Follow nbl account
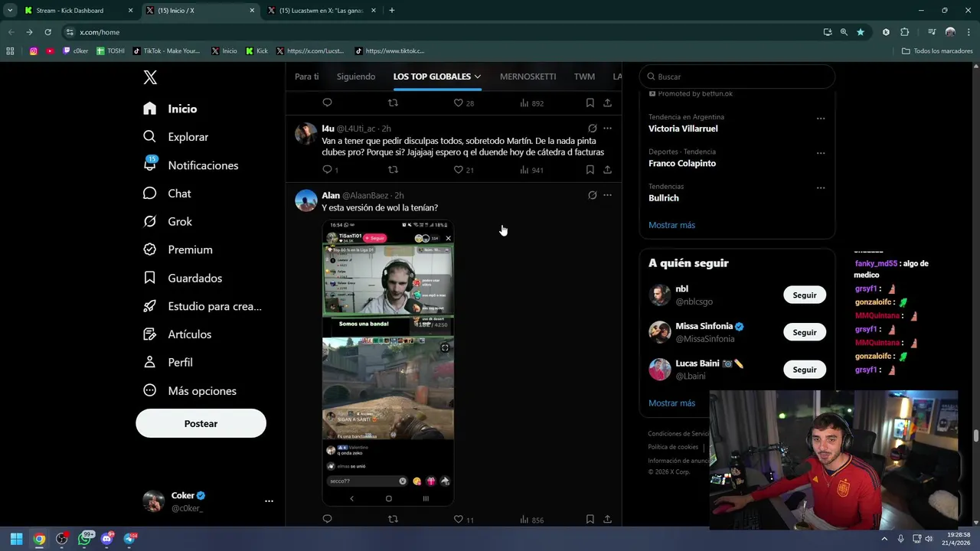 click(805, 295)
